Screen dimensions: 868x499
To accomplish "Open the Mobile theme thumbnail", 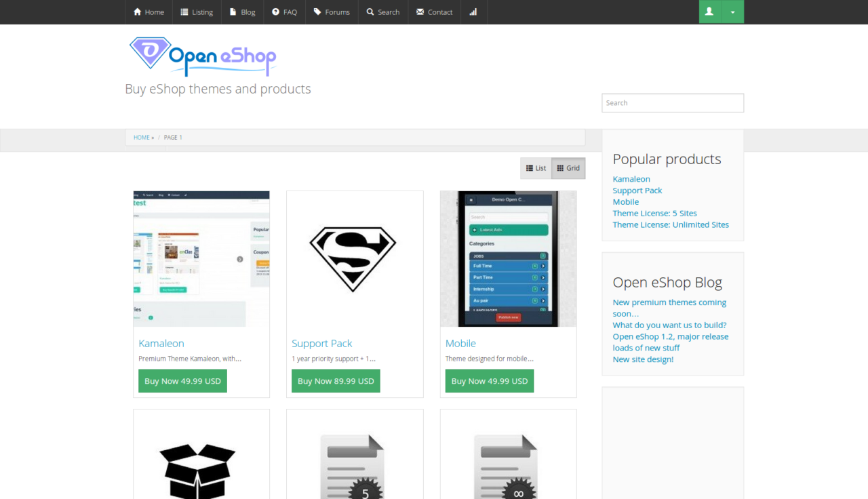I will pos(509,259).
